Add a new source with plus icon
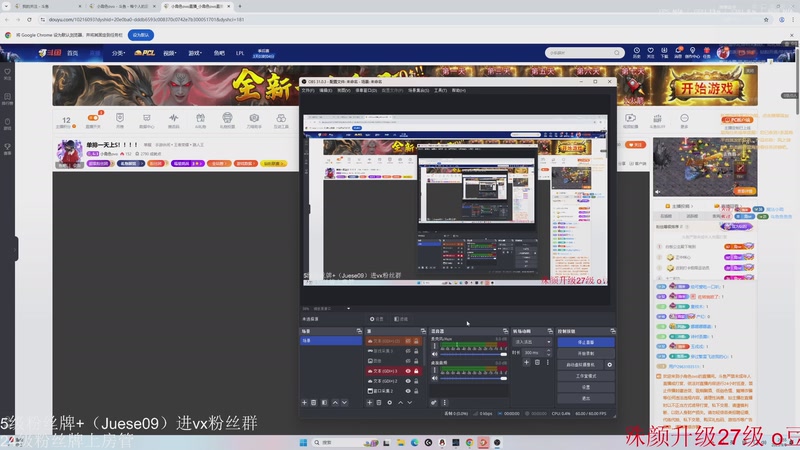800x450 pixels. pyautogui.click(x=369, y=403)
